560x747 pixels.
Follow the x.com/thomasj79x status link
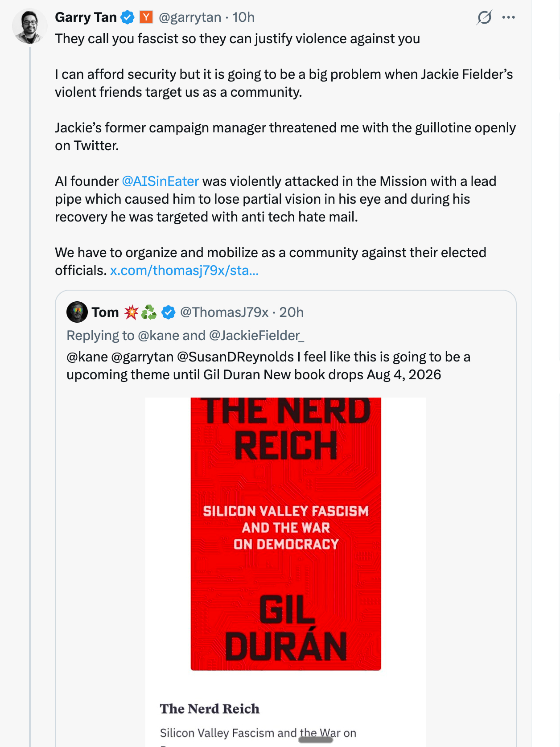pyautogui.click(x=184, y=271)
